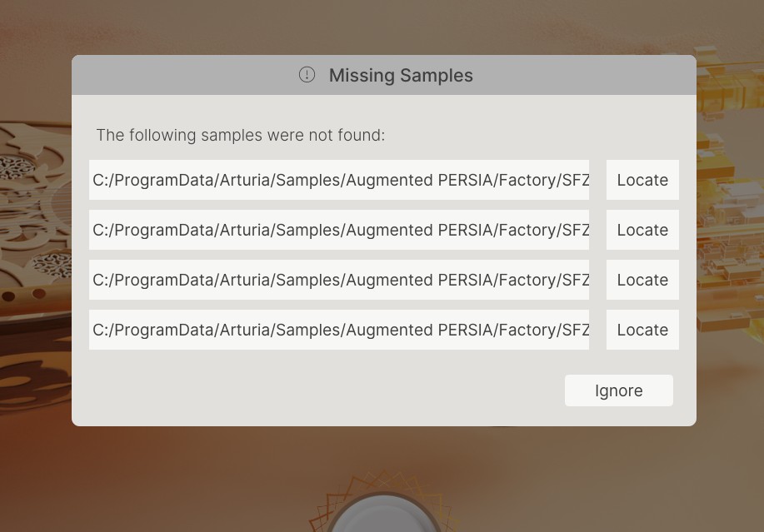
Task: Click the background above the dialog header
Action: point(383,25)
